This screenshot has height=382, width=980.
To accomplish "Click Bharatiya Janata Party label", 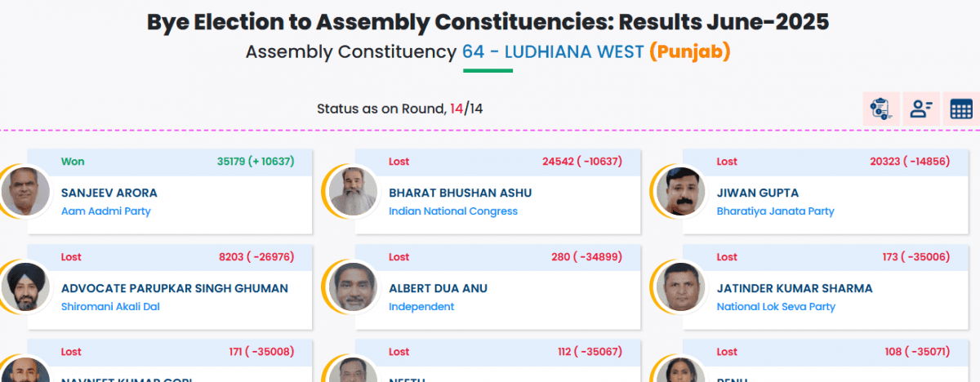I will click(x=775, y=211).
